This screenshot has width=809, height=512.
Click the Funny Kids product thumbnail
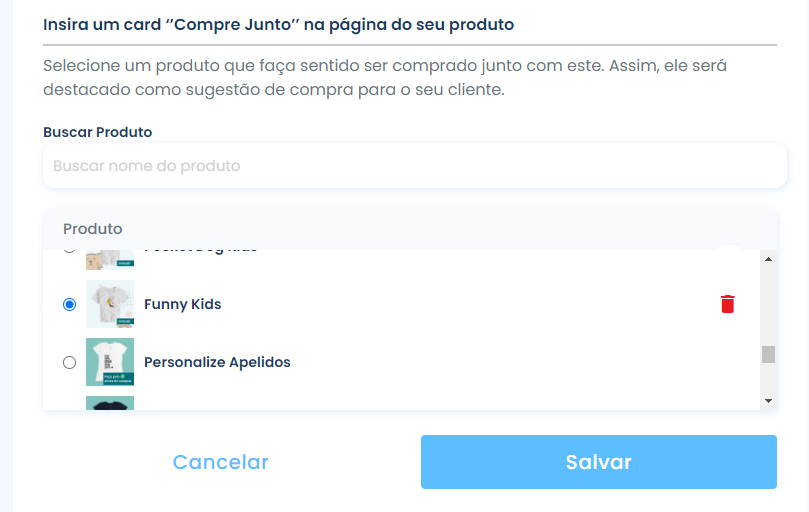[110, 304]
